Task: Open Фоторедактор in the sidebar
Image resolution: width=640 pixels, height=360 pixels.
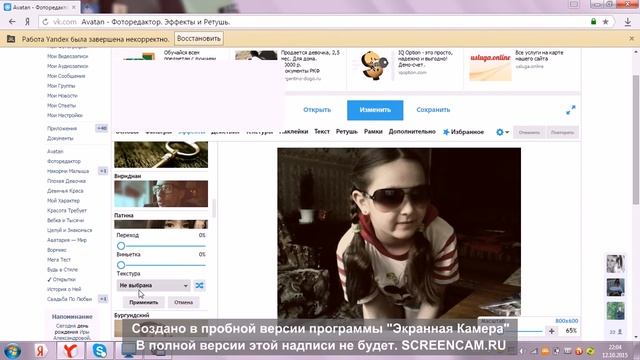Action: click(64, 161)
